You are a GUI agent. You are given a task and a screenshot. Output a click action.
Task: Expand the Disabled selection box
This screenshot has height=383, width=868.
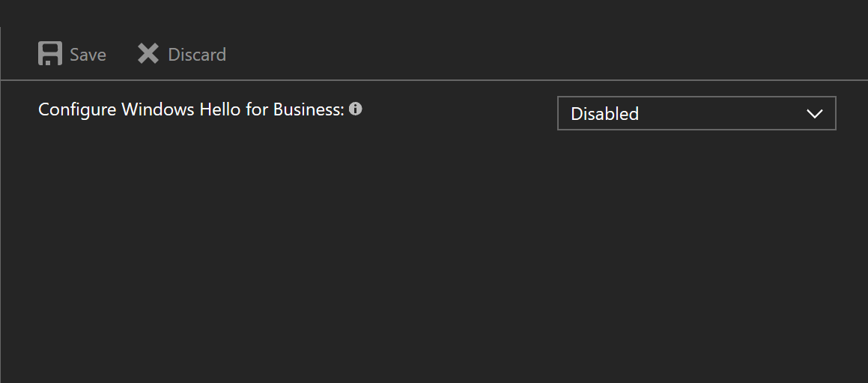click(696, 114)
